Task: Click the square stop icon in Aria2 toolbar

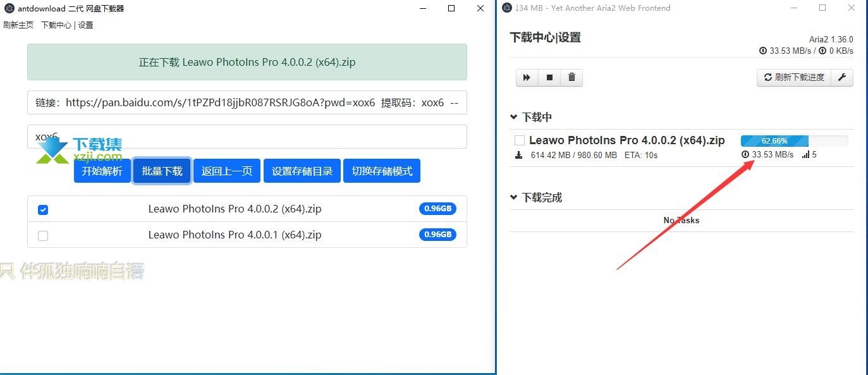Action: [549, 78]
